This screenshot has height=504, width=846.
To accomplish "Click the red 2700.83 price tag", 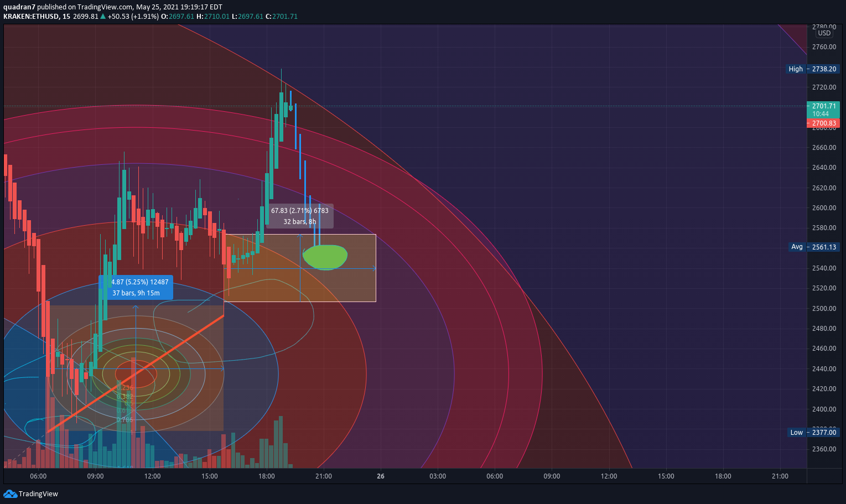I will [823, 123].
